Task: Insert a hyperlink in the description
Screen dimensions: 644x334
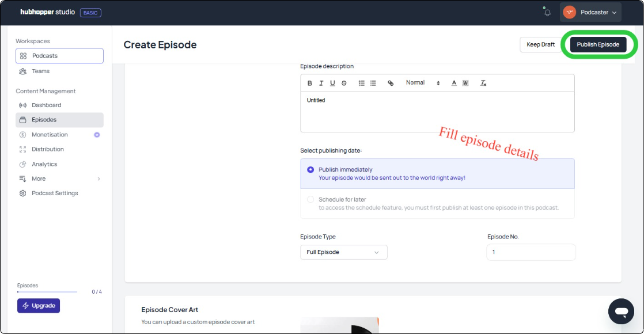Action: click(x=391, y=83)
